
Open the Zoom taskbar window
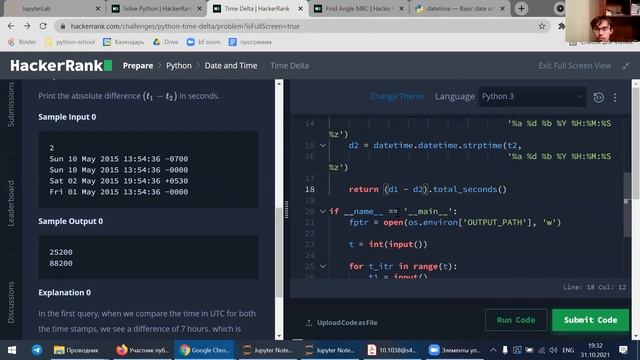tap(455, 350)
